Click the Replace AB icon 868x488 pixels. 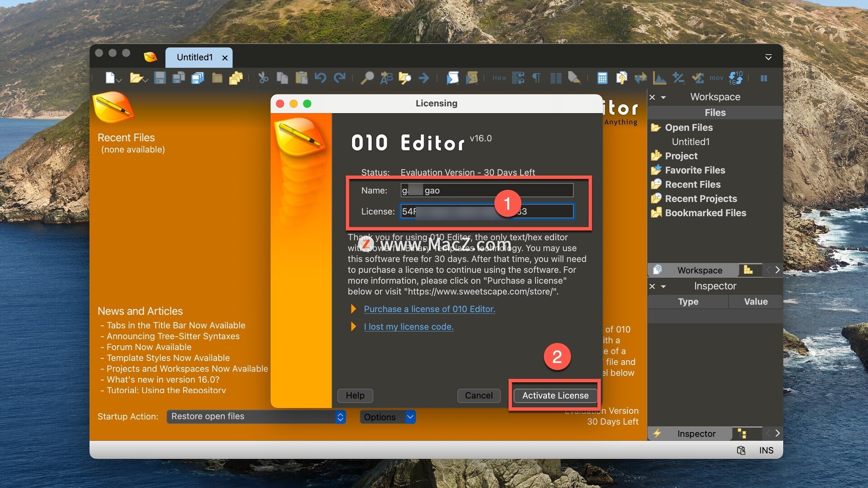coord(386,78)
